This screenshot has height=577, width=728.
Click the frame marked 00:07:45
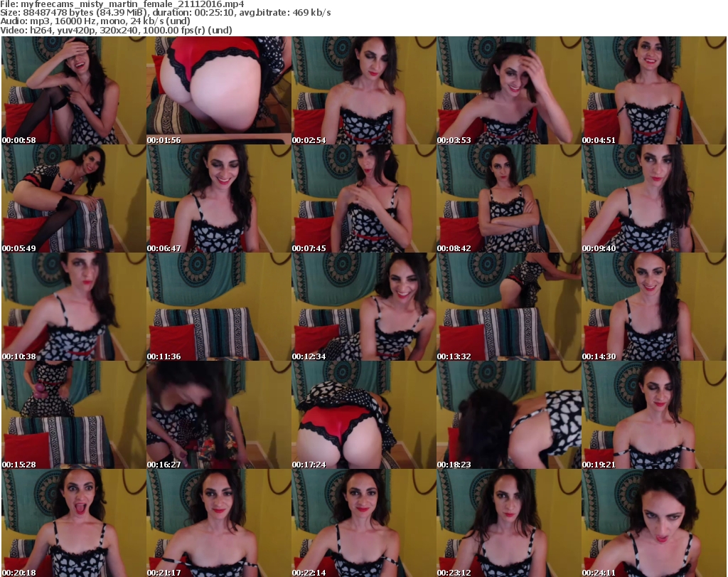(x=363, y=198)
